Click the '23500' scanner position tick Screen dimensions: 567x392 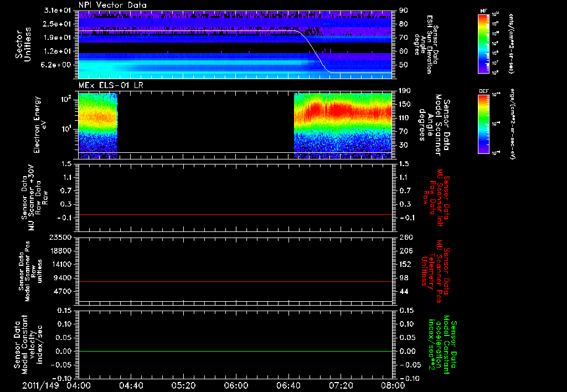(61, 237)
